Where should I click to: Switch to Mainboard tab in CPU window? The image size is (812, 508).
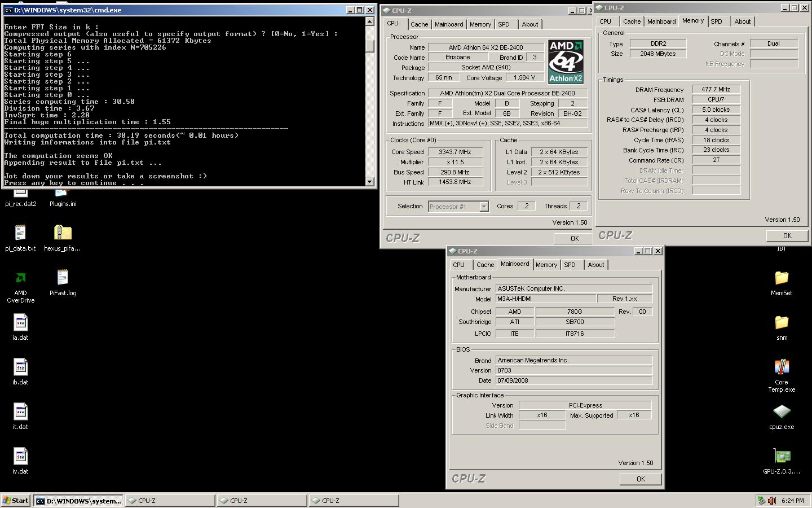pos(449,24)
